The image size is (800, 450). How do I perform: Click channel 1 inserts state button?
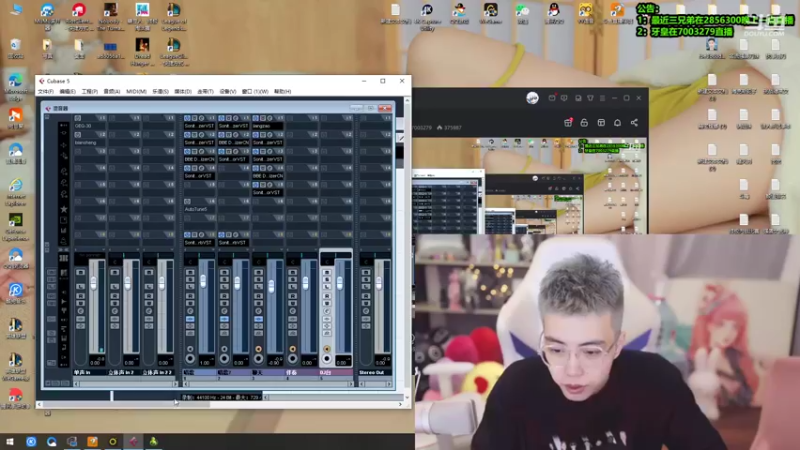[x=190, y=319]
